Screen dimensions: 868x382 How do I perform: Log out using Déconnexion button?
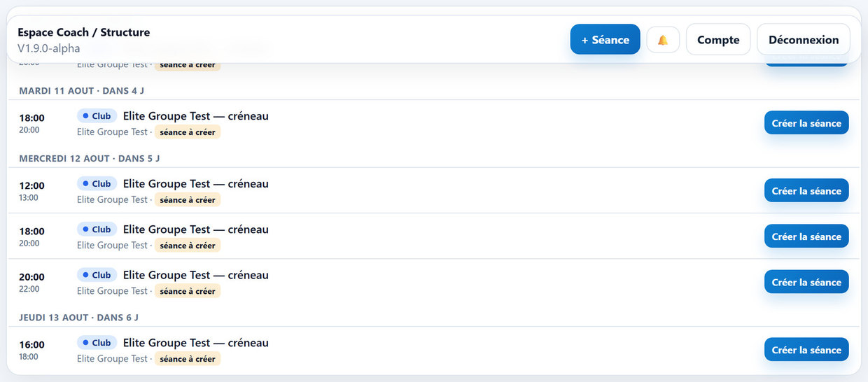[804, 40]
